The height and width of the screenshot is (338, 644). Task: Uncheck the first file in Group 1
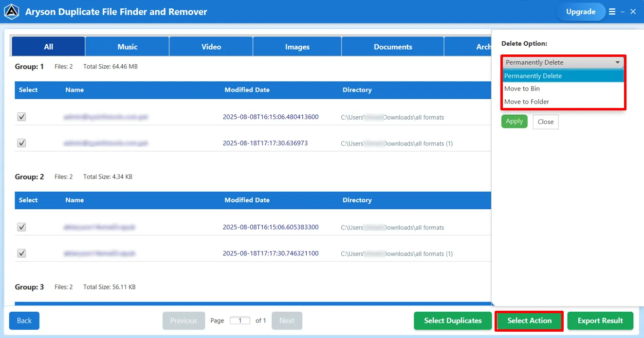coord(21,117)
